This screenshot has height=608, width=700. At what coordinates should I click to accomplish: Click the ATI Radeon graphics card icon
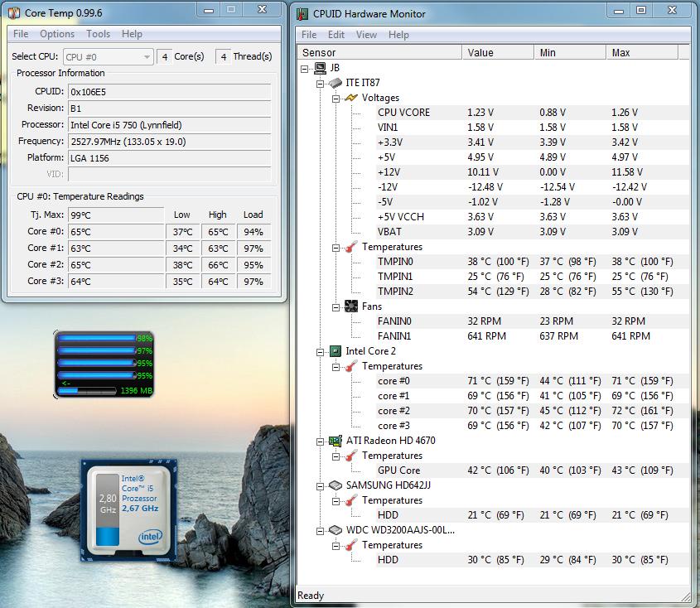(x=336, y=441)
